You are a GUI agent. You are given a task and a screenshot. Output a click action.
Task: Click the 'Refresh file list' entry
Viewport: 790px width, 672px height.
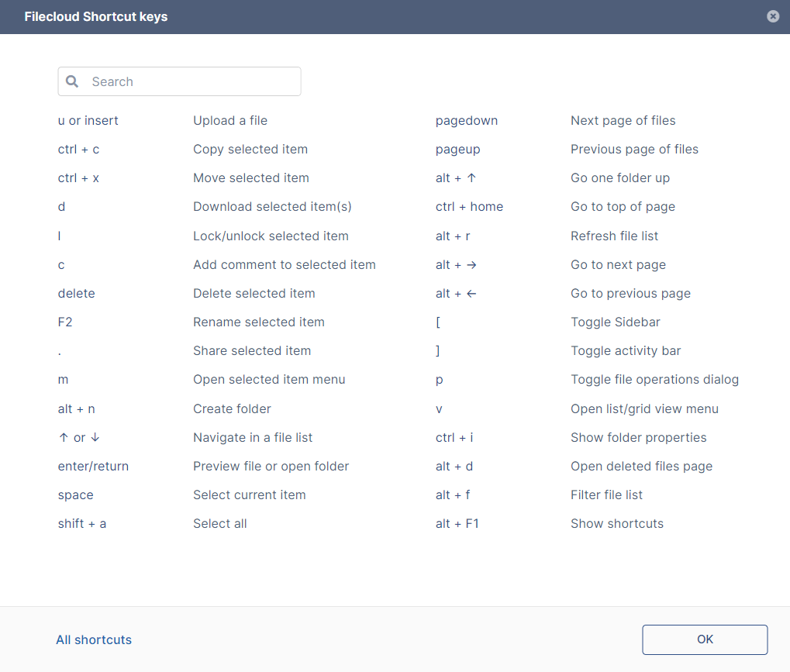[x=615, y=236]
